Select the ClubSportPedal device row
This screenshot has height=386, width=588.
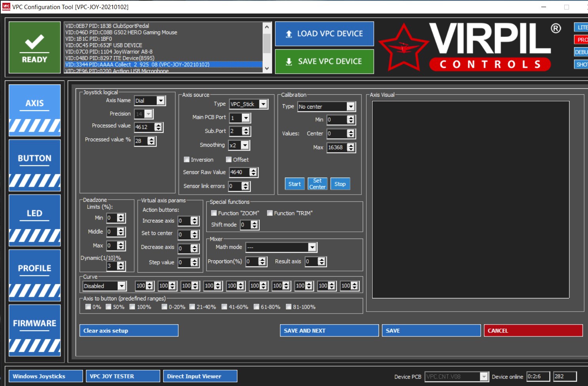tap(163, 26)
